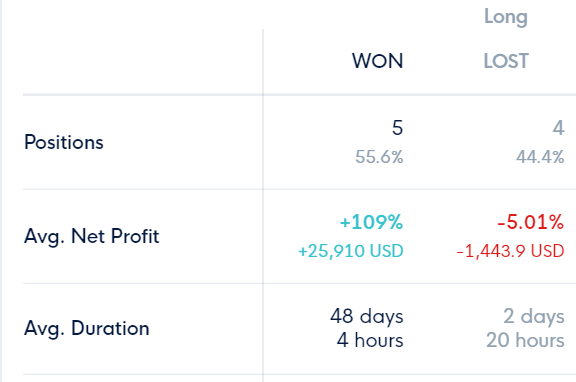Click the 20 hours duration text
This screenshot has height=382, width=576.
[x=525, y=340]
